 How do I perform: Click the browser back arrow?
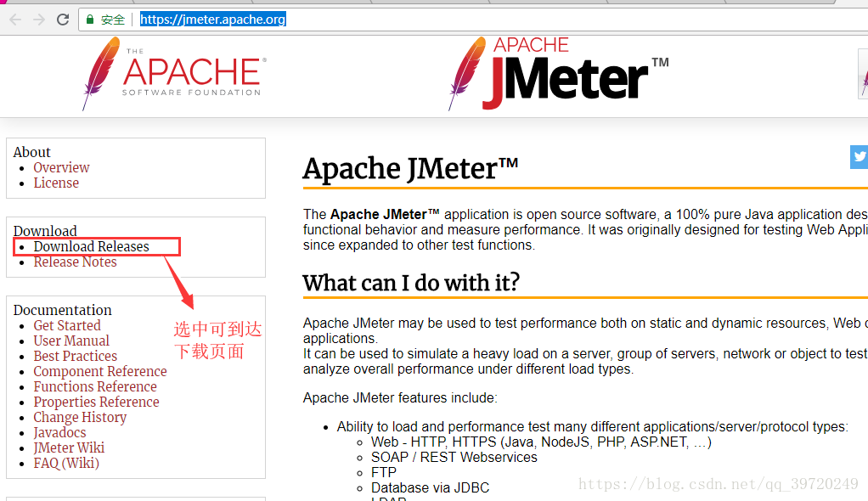tap(15, 20)
